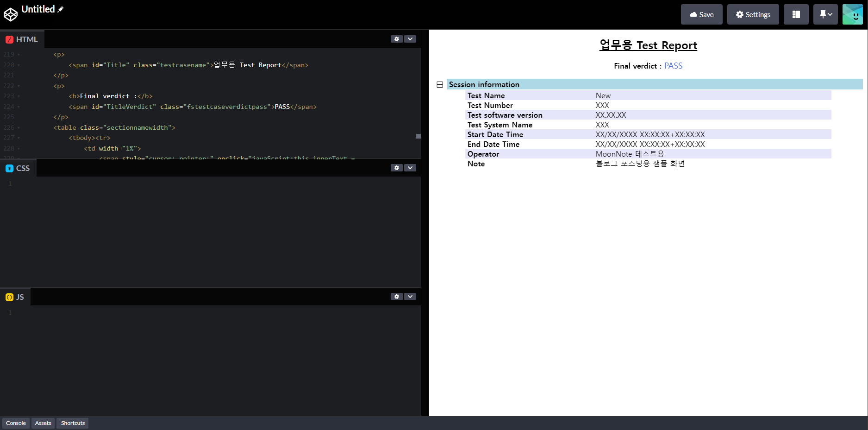
Task: Select the CSS editor tab
Action: click(18, 168)
